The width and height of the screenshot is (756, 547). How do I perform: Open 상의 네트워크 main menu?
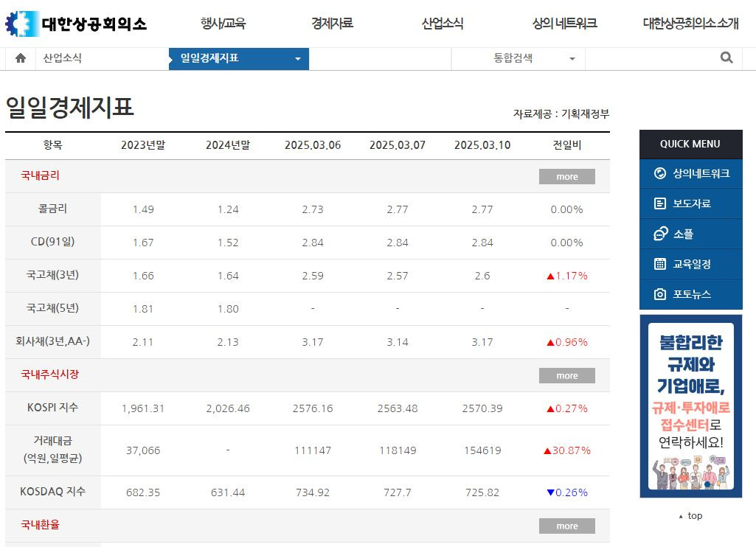pyautogui.click(x=564, y=23)
